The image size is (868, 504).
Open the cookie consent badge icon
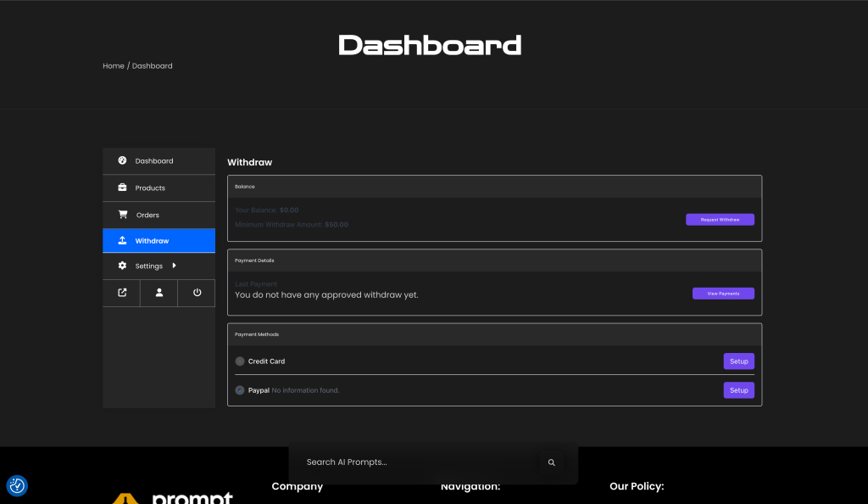(x=17, y=486)
